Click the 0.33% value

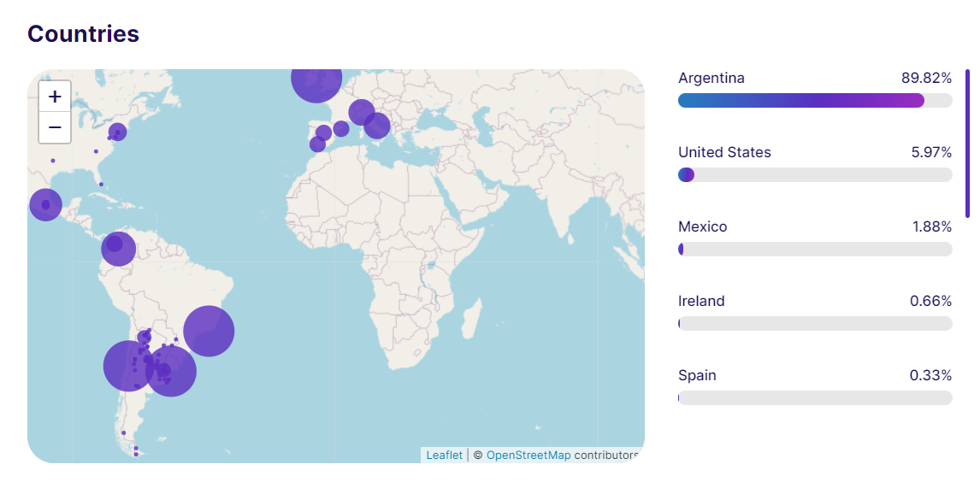click(x=930, y=375)
